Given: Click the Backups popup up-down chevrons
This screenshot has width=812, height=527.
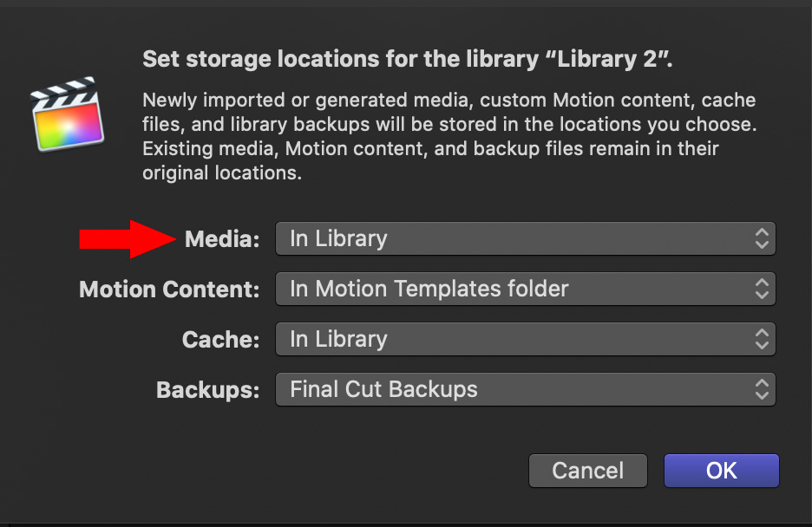Looking at the screenshot, I should pyautogui.click(x=762, y=389).
